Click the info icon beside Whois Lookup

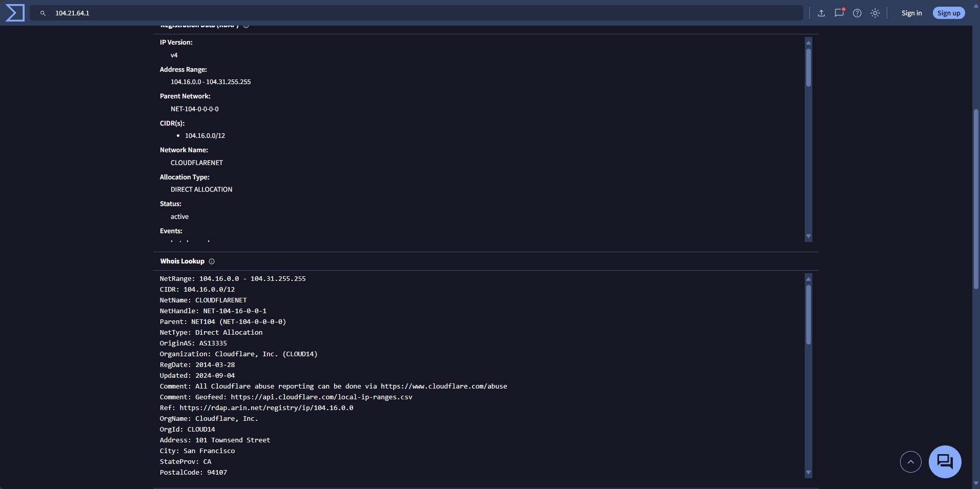212,261
